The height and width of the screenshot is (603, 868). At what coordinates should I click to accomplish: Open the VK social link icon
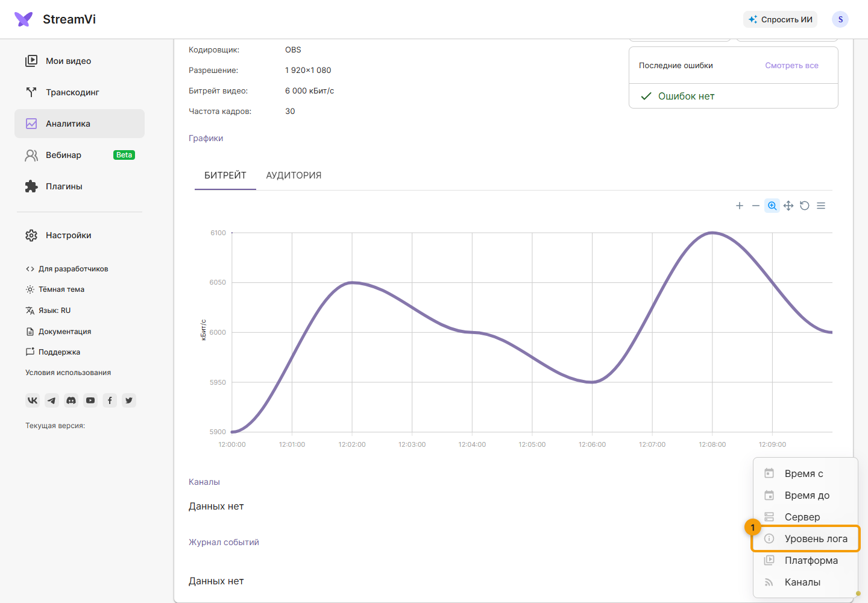coord(33,400)
